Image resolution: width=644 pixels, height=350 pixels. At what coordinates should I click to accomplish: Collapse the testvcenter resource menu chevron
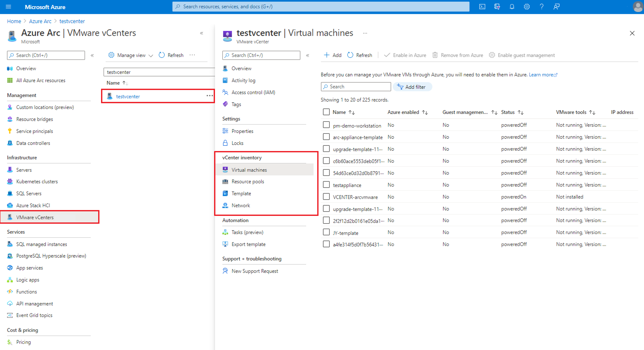[308, 55]
